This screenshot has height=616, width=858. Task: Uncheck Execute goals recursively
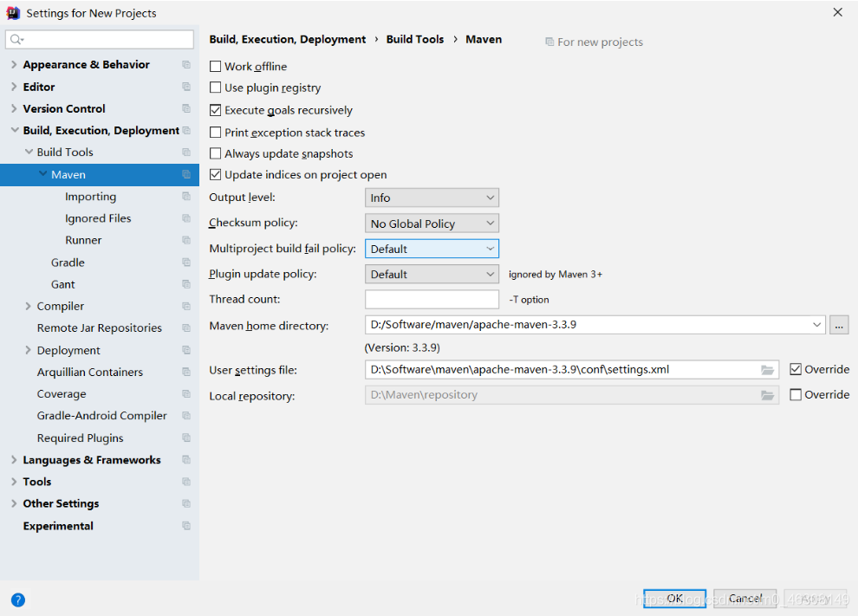pyautogui.click(x=216, y=110)
